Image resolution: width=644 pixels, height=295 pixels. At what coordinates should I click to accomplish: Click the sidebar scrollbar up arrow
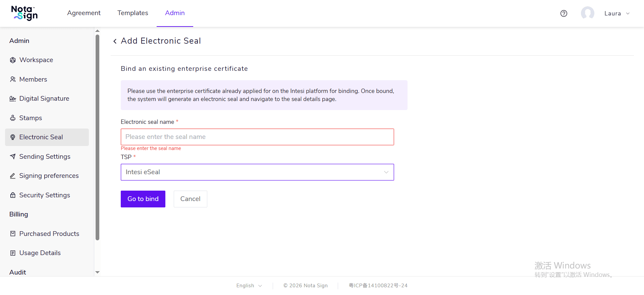(98, 31)
